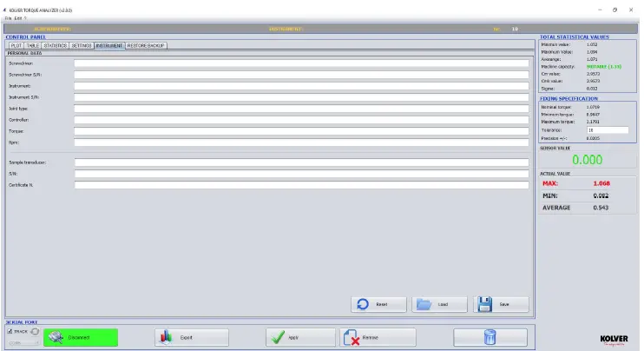Click the Rpm input field
Screen dimensions: 644x351
point(301,142)
